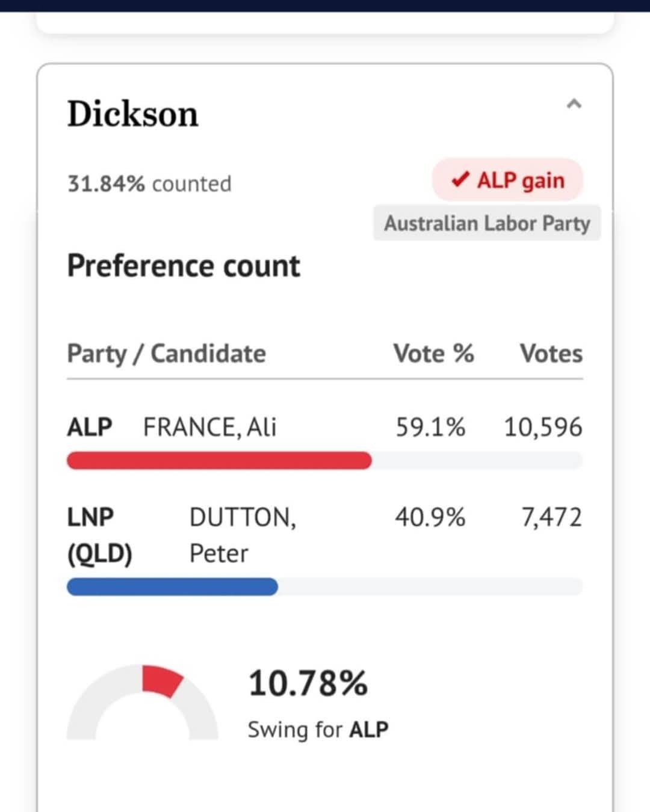Viewport: 650px width, 812px height.
Task: Collapse the Dickson card chevron
Action: coord(574,104)
